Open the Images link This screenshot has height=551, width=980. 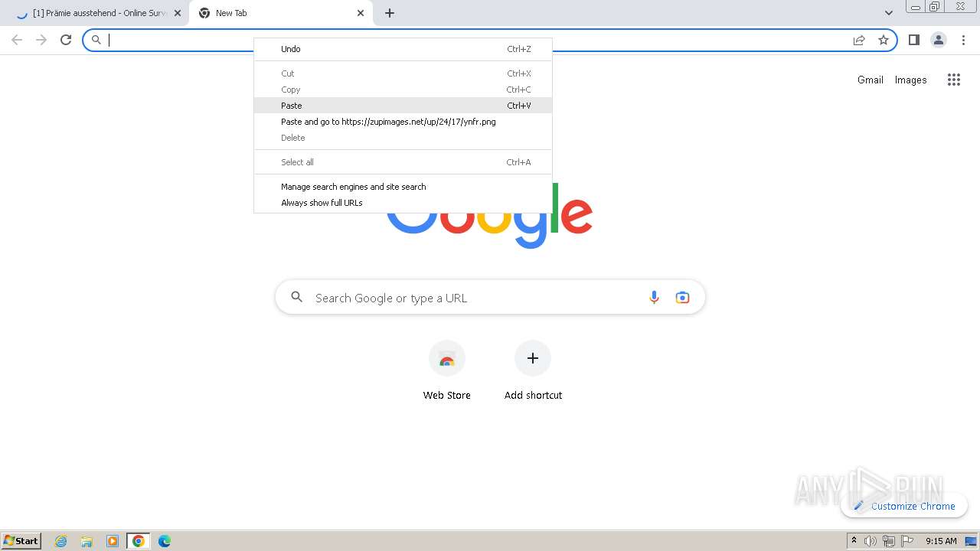(910, 80)
